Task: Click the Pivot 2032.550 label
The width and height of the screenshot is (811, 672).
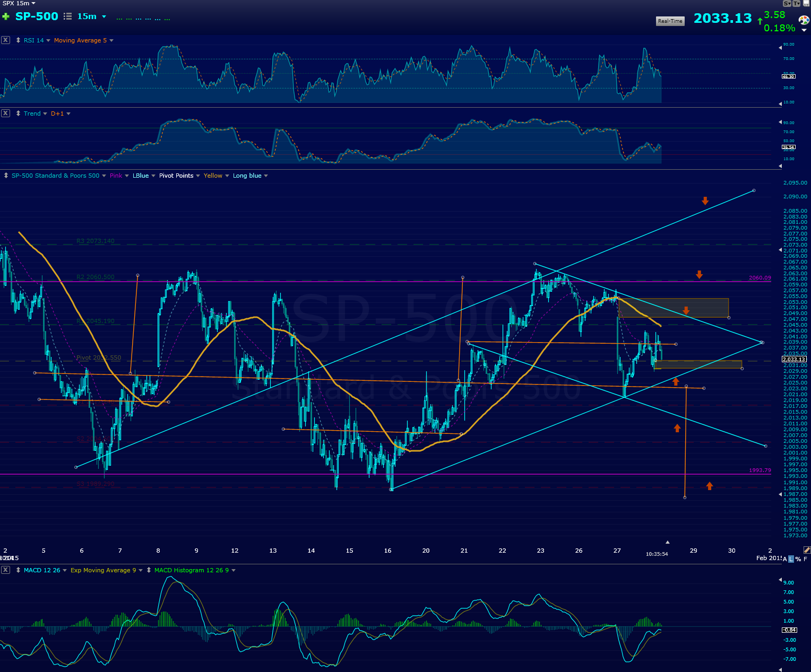Action: tap(99, 357)
